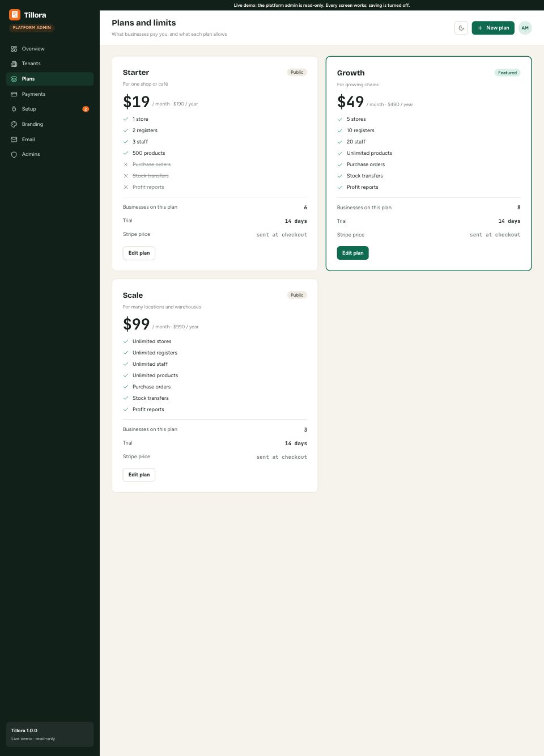
Task: Click the Overview grid icon in sidebar
Action: point(14,49)
